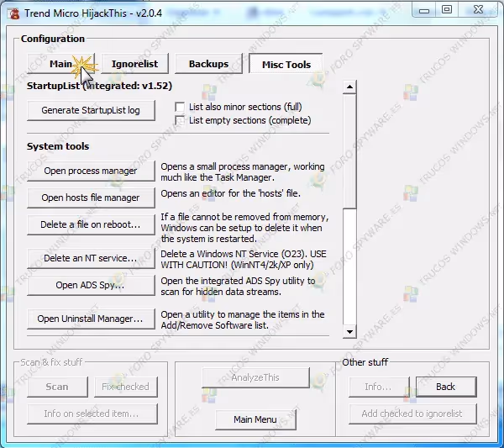Toggle List empty sections (complete) checkbox
Screen dimensions: 504x448
(x=180, y=120)
